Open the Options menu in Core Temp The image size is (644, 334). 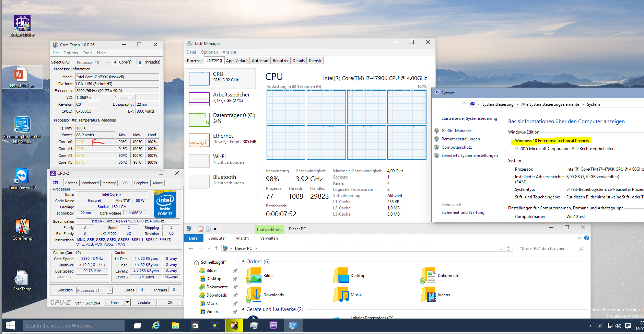70,53
